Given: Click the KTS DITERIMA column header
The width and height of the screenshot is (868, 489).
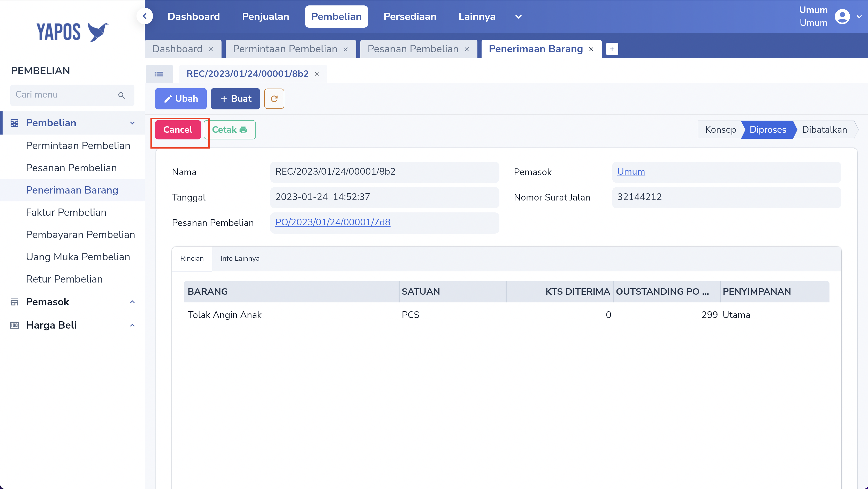Looking at the screenshot, I should point(559,292).
